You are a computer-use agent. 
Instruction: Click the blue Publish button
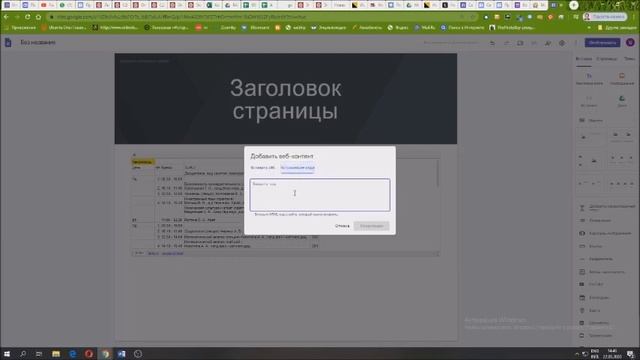coord(602,42)
